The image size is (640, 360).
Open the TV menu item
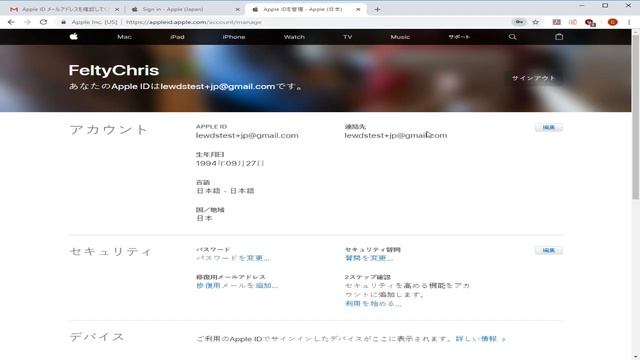tap(347, 37)
